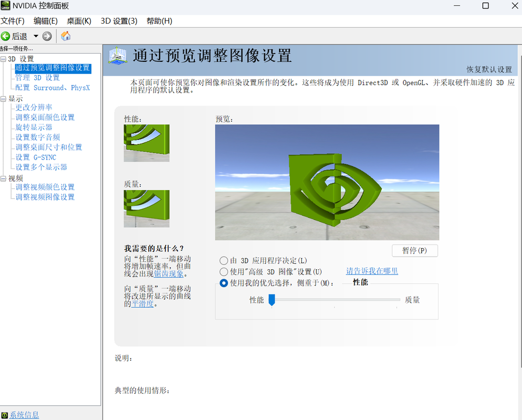Open the 编辑(E) menu
The height and width of the screenshot is (420, 522).
click(46, 21)
